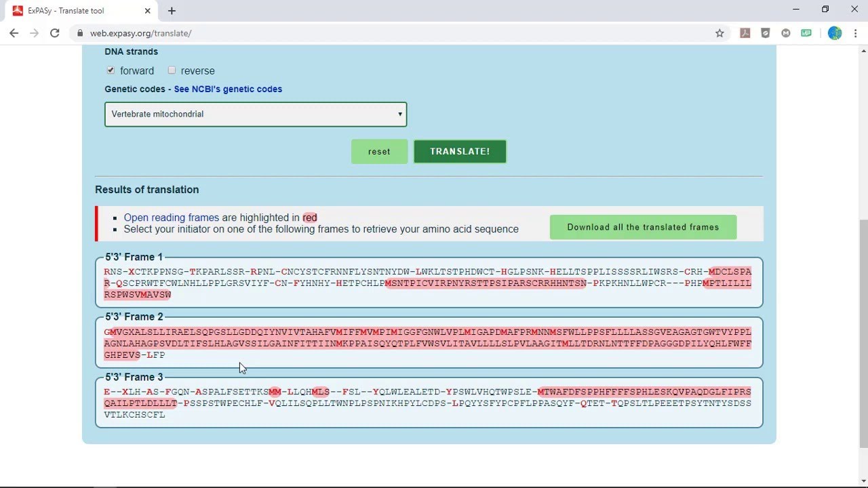The image size is (868, 488).
Task: Close the ExPASy Translate tool tab
Action: tap(148, 11)
